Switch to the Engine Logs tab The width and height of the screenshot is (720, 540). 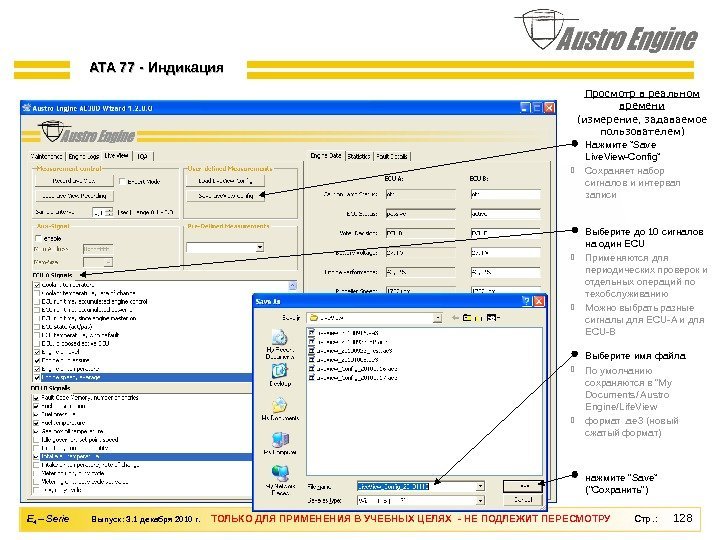click(x=84, y=157)
